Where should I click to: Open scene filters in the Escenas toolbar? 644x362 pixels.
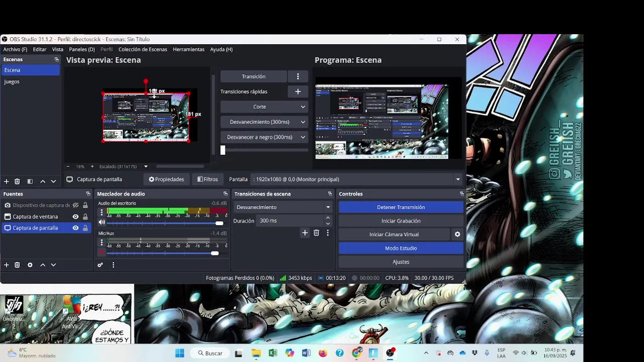(x=30, y=182)
